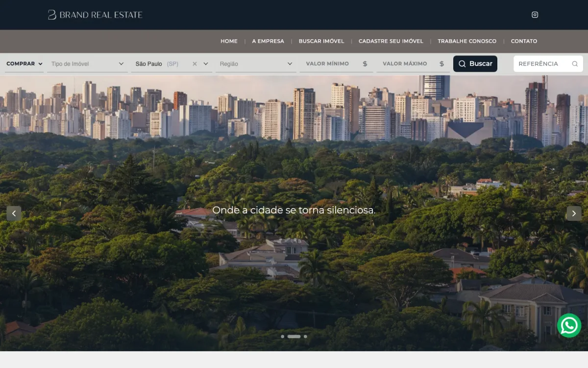Viewport: 588px width, 368px height.
Task: Open A Empresa menu item
Action: pyautogui.click(x=268, y=41)
